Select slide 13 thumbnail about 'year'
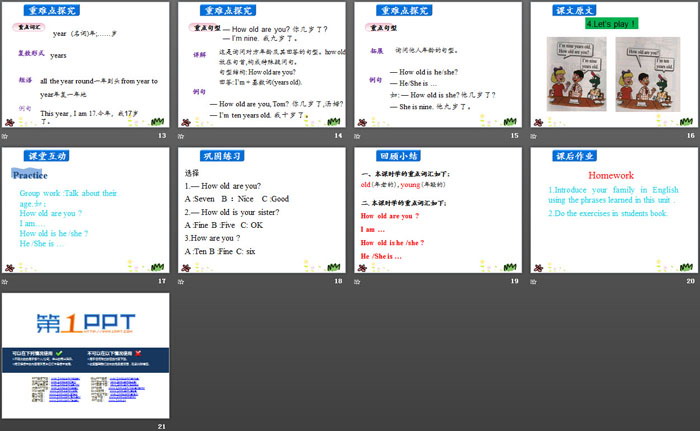 click(85, 65)
